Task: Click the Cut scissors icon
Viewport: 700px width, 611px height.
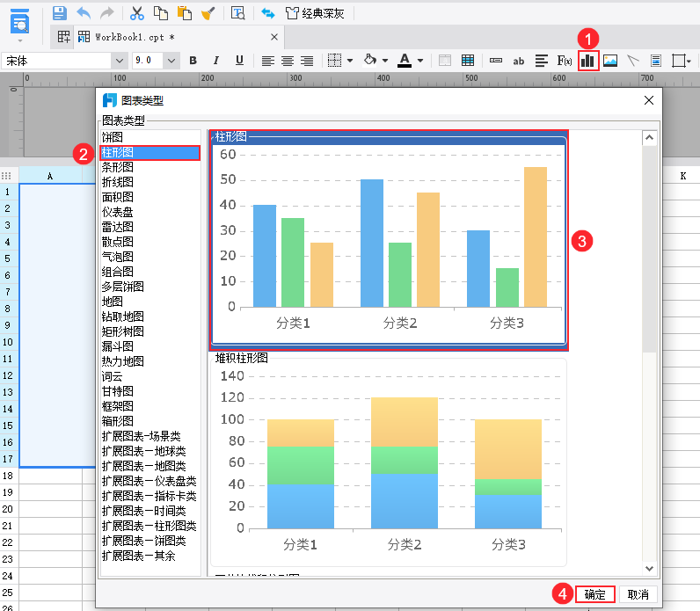Action: (137, 13)
